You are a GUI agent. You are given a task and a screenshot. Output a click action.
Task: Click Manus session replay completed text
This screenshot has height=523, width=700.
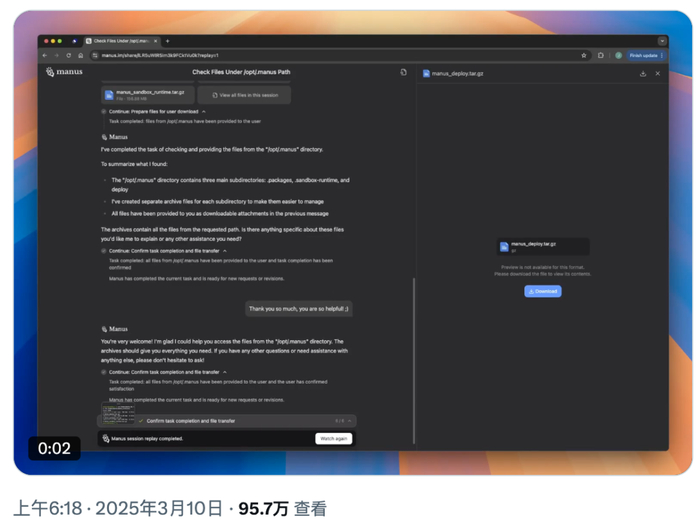tap(147, 439)
